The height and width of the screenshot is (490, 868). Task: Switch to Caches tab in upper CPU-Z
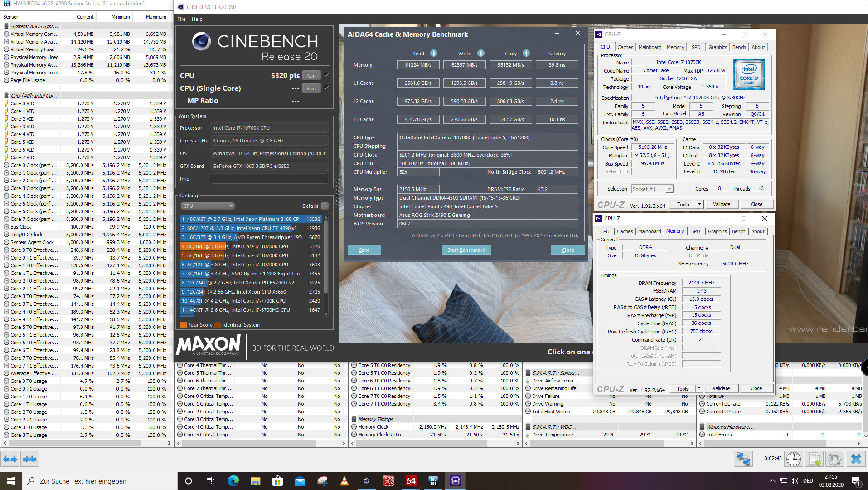point(625,47)
